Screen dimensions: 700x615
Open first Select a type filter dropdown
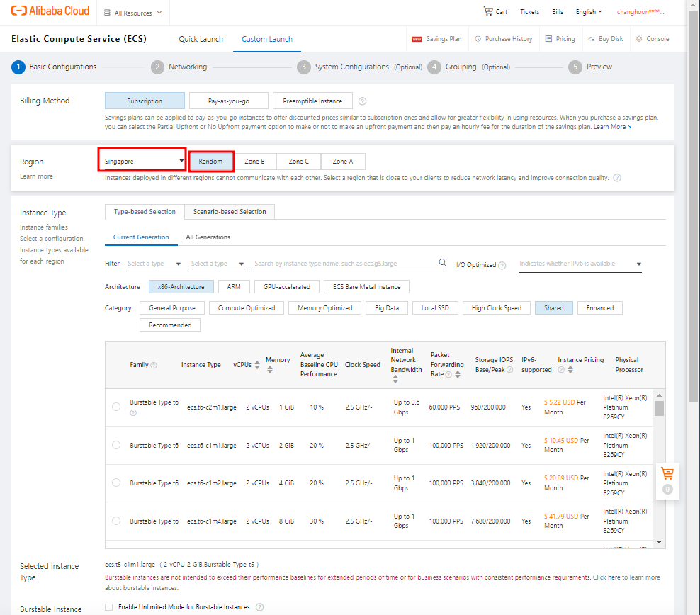154,264
